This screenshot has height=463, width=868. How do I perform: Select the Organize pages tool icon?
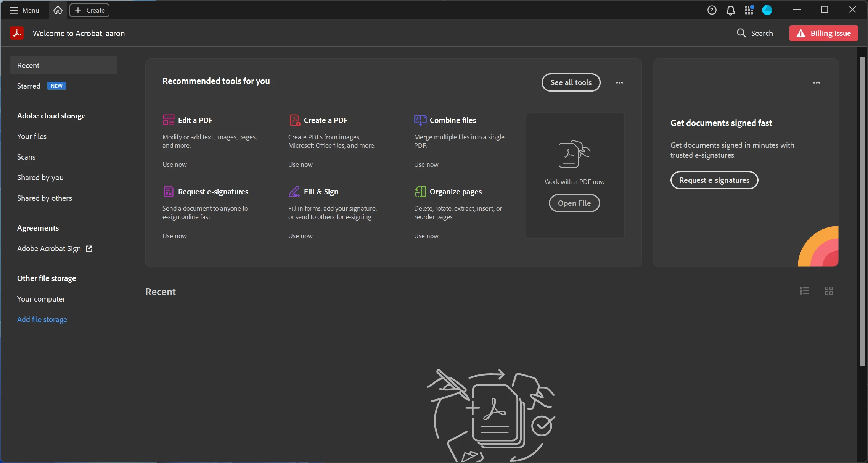point(420,191)
